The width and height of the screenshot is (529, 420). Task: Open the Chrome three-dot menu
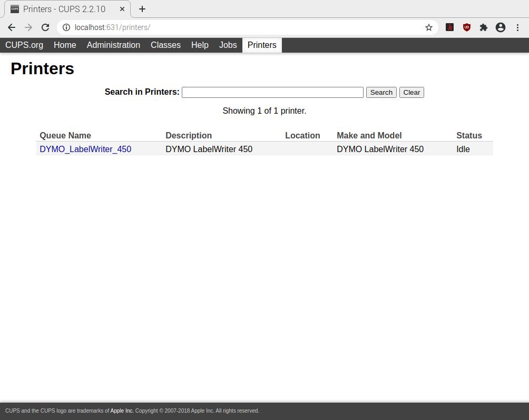(517, 27)
